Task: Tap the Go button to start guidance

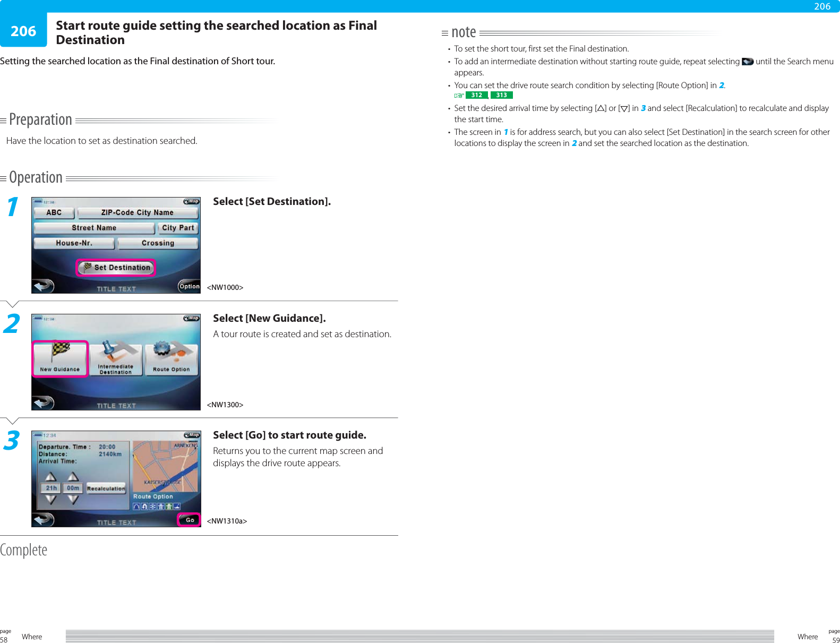Action: (190, 520)
